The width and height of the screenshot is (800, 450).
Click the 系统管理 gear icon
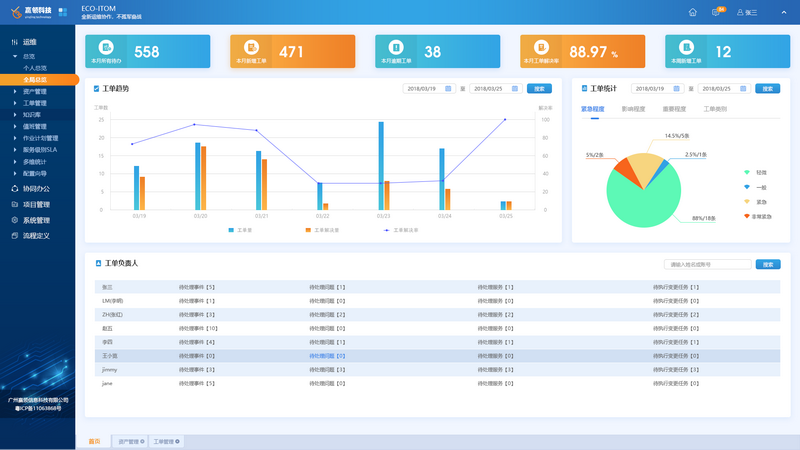click(15, 220)
